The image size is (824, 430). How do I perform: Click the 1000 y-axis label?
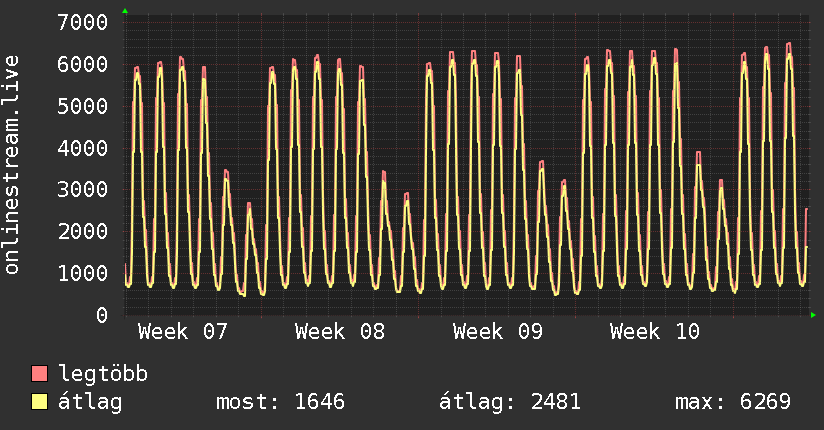click(x=83, y=273)
